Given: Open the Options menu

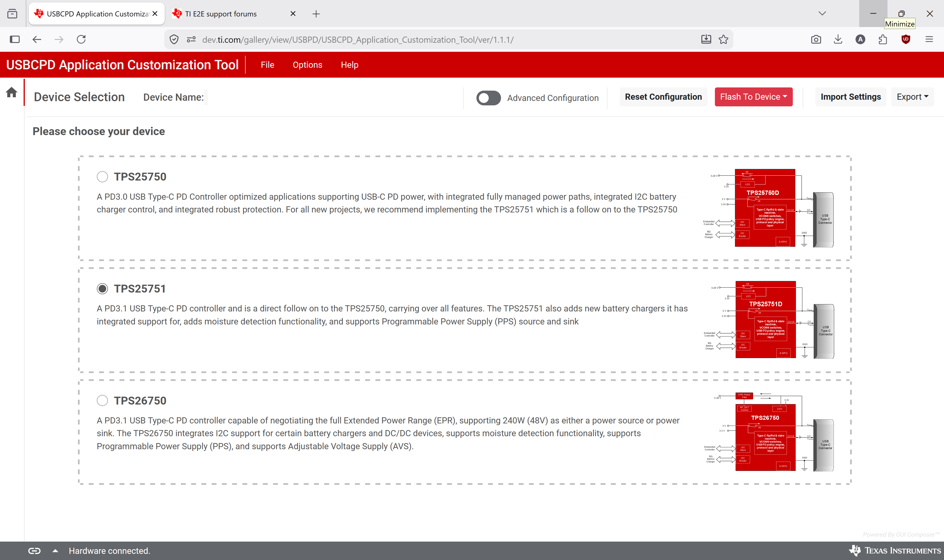Looking at the screenshot, I should 307,65.
